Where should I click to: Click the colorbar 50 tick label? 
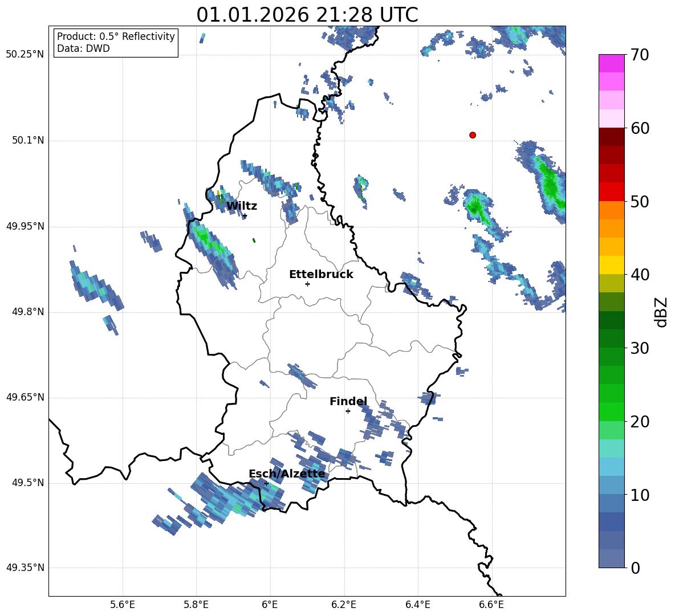tap(640, 202)
